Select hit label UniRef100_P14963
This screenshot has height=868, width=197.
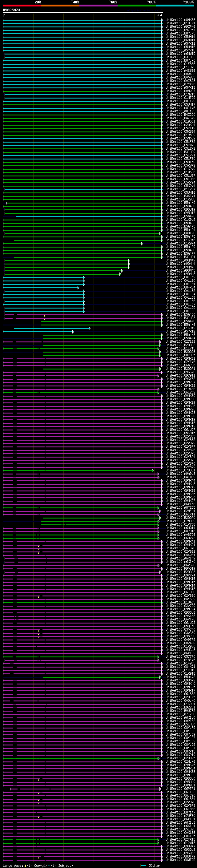(x=180, y=664)
